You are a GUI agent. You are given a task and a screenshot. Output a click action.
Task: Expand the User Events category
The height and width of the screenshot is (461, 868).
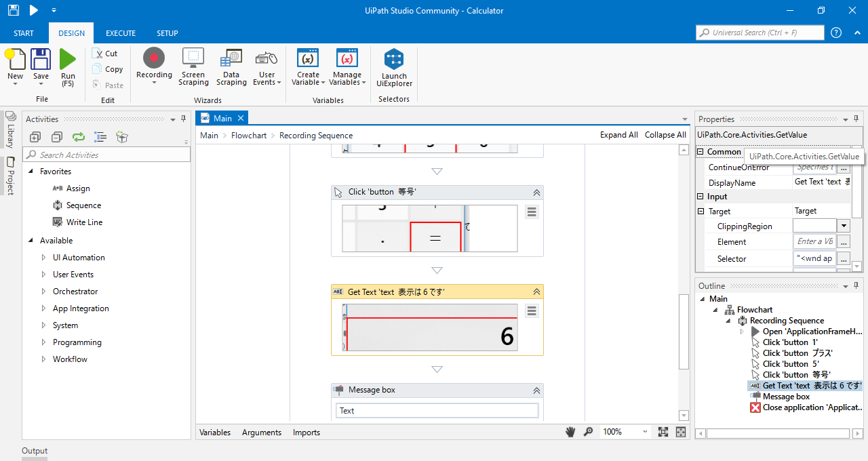pos(44,275)
